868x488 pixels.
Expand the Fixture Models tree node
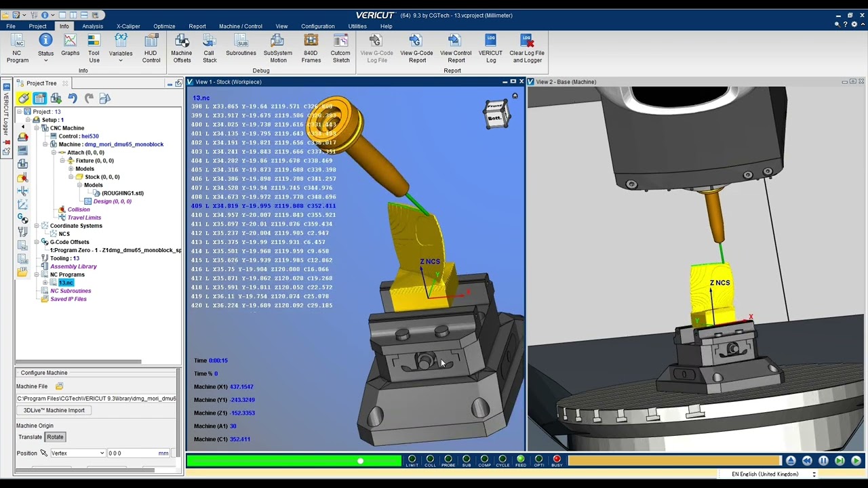pos(71,169)
